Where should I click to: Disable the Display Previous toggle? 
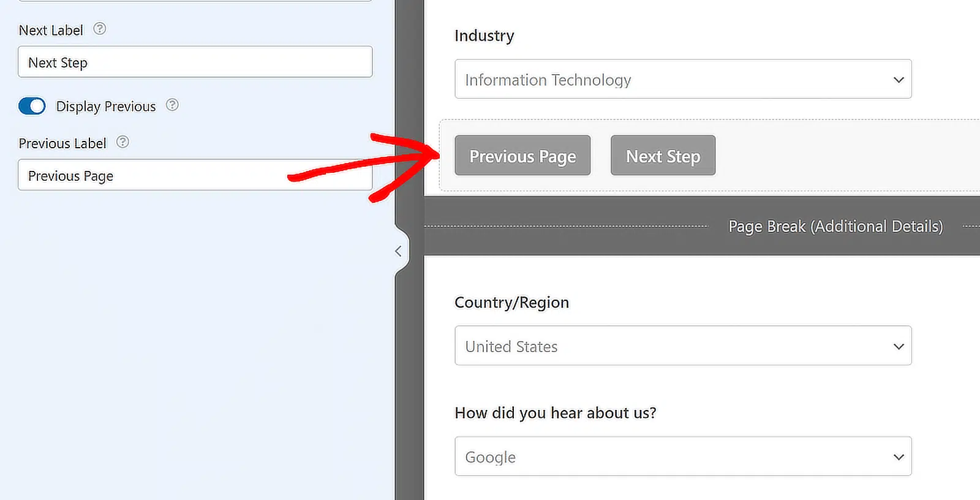(32, 106)
